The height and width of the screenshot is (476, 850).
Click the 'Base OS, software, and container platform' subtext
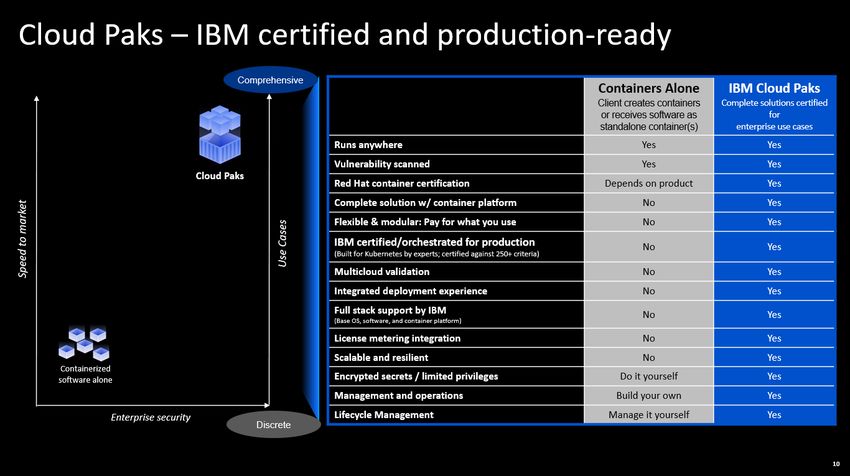point(397,321)
